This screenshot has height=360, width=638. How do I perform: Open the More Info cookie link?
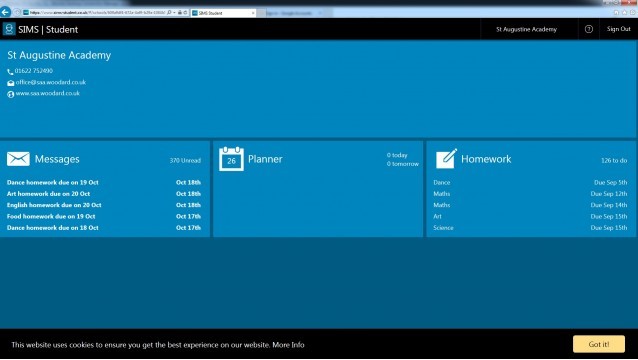pos(288,345)
